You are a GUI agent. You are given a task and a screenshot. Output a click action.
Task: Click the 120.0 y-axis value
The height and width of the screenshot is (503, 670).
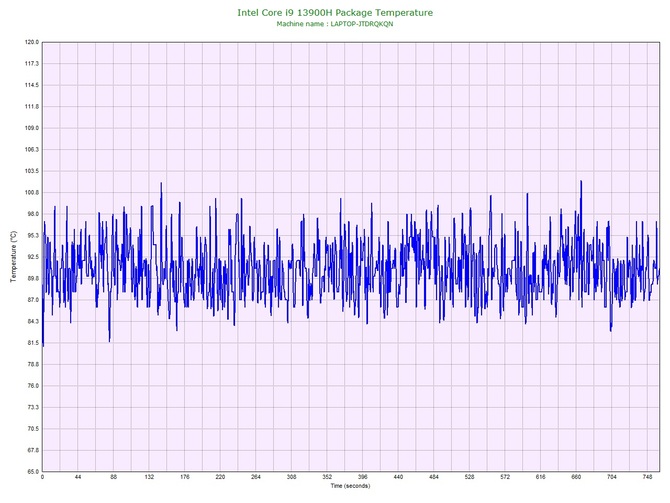click(32, 42)
